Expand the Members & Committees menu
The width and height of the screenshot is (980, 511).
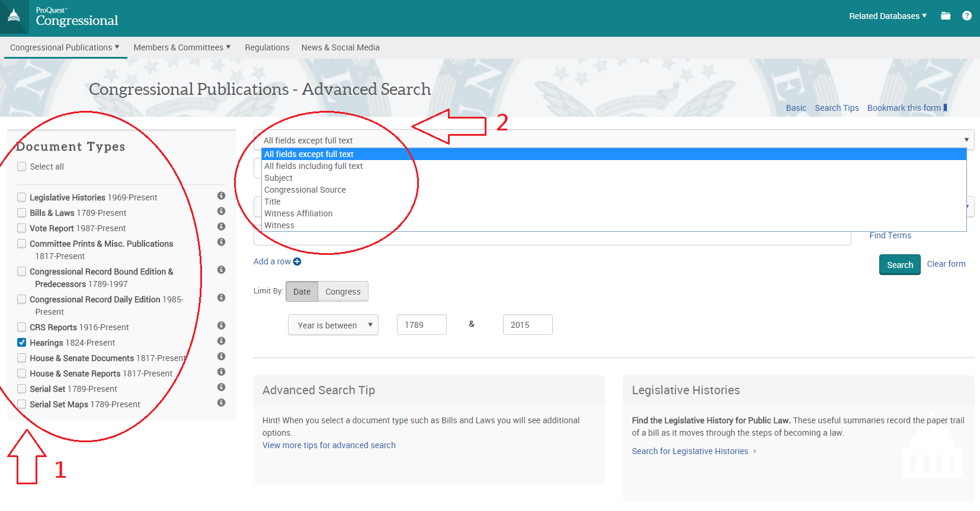coord(182,47)
